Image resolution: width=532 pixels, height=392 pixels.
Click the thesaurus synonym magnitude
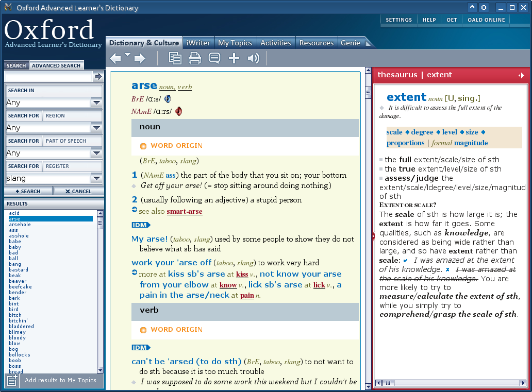point(471,143)
